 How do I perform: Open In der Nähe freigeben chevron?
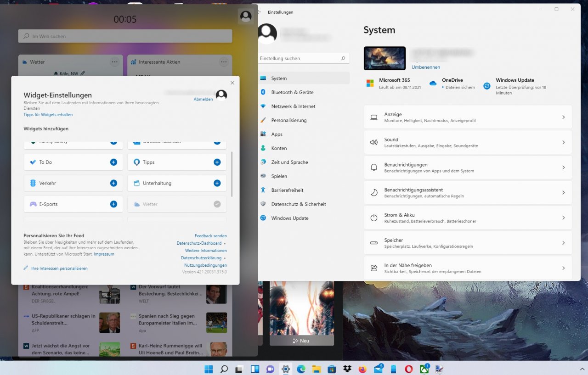pyautogui.click(x=563, y=268)
